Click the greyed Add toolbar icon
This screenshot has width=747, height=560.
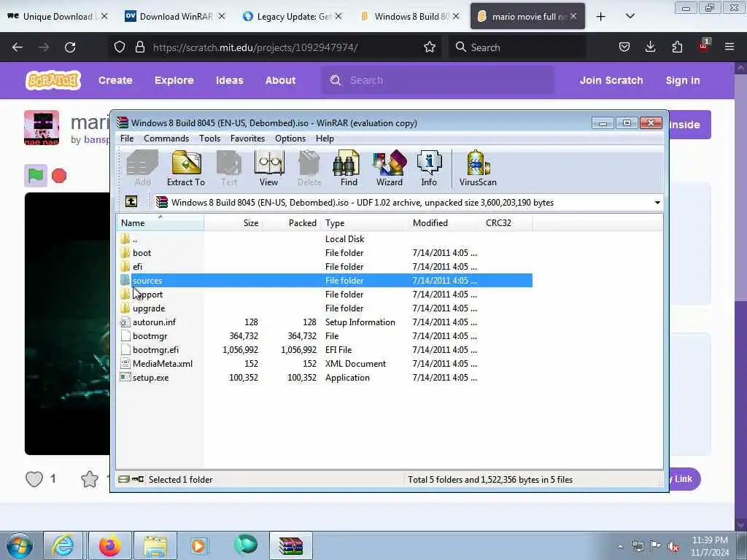tap(142, 168)
